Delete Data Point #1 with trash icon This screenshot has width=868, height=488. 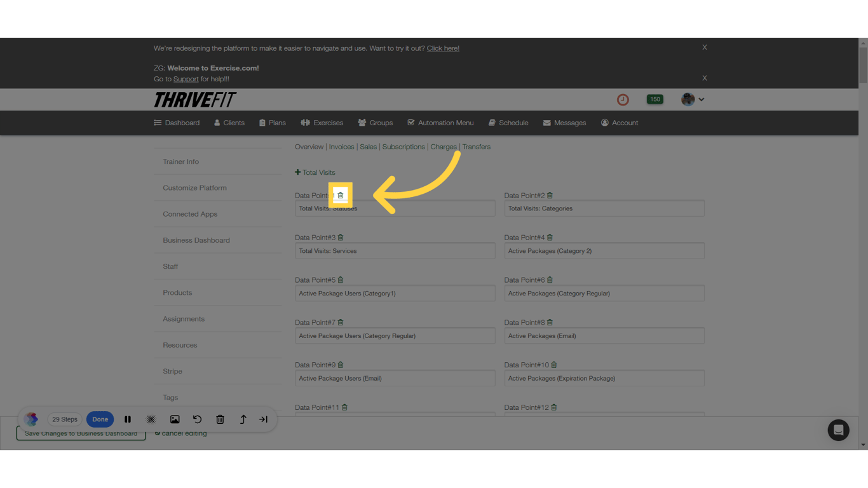[341, 195]
